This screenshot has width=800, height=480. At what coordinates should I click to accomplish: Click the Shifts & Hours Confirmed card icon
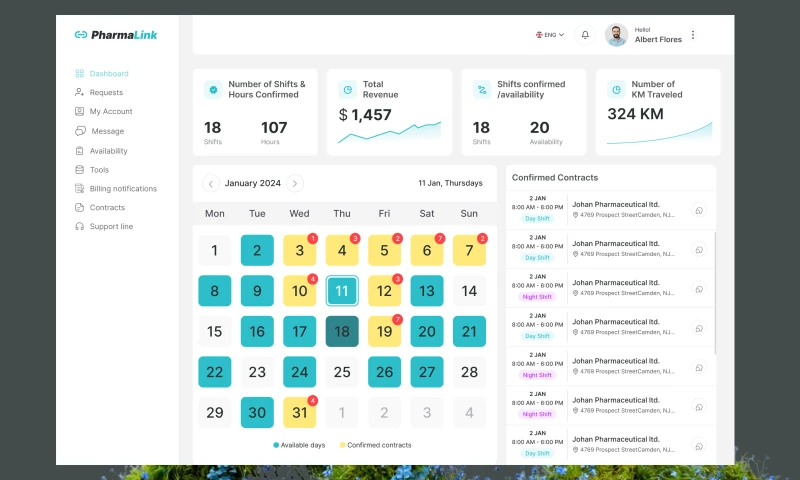click(213, 90)
